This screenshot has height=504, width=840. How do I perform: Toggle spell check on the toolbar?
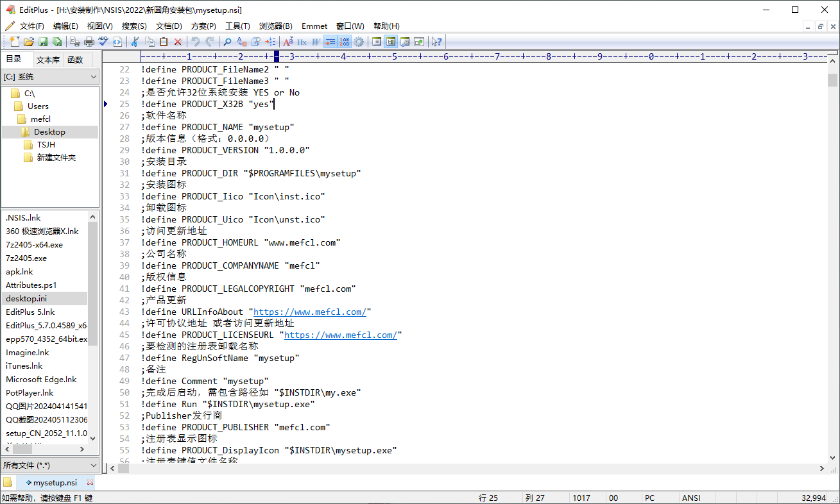(x=103, y=41)
